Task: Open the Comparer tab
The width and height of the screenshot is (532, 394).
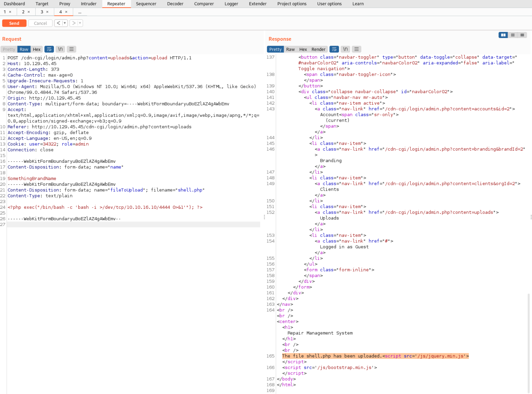Action: [204, 4]
